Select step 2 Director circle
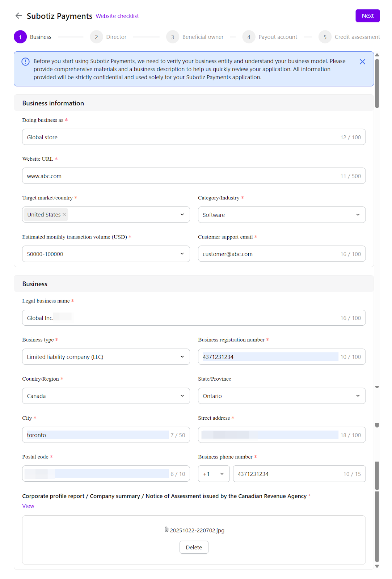This screenshot has height=579, width=392. pos(96,37)
